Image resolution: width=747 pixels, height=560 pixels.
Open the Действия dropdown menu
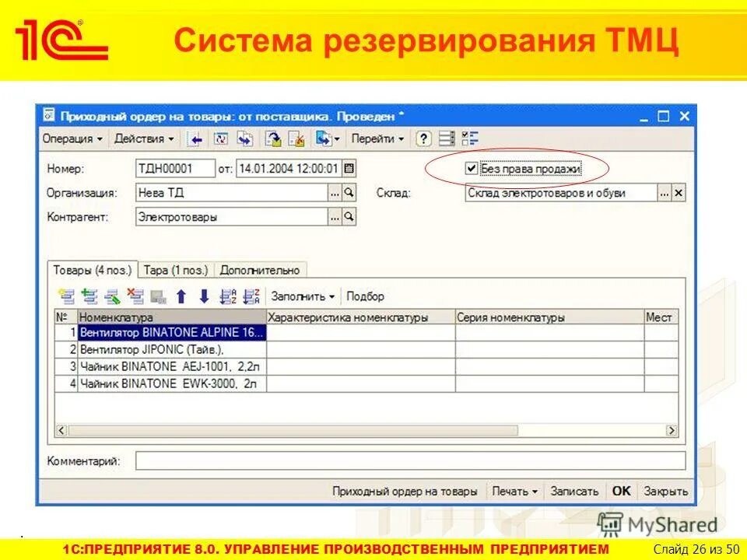click(145, 139)
